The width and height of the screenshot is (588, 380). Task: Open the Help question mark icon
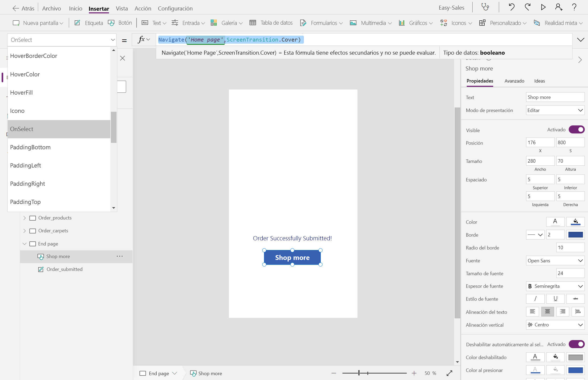574,7
